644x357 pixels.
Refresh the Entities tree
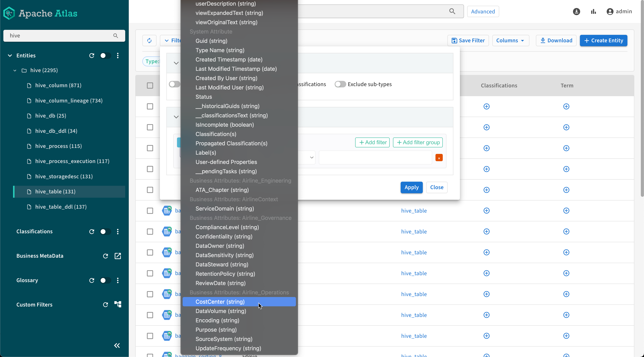(x=91, y=56)
